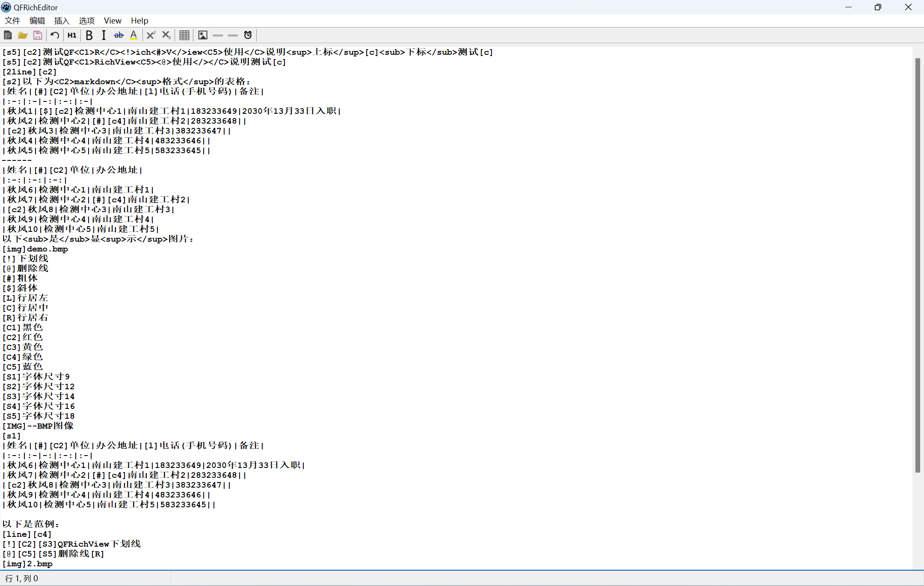The image size is (924, 586).
Task: Click the new document icon
Action: tap(8, 36)
